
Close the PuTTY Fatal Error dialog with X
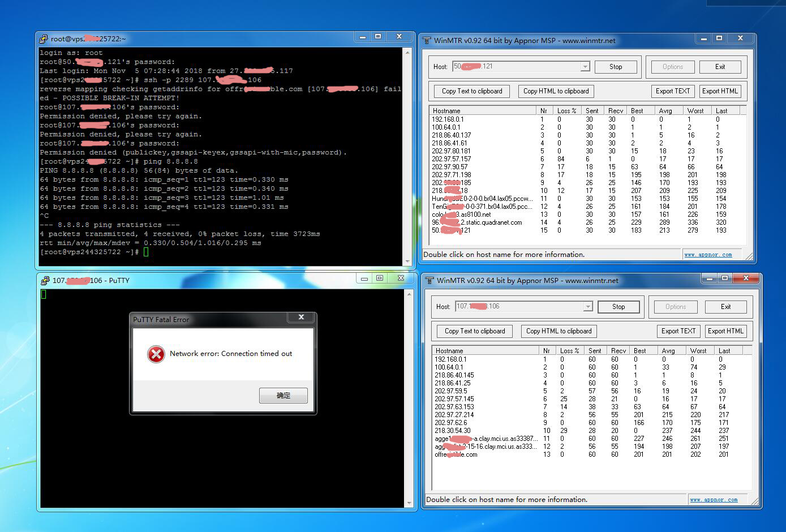(x=301, y=318)
